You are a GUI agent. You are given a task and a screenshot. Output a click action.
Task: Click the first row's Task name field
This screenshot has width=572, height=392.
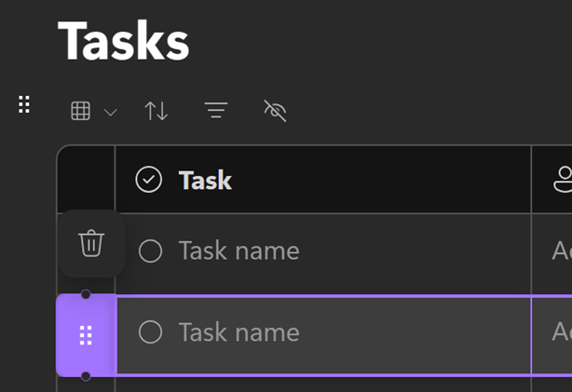click(239, 250)
